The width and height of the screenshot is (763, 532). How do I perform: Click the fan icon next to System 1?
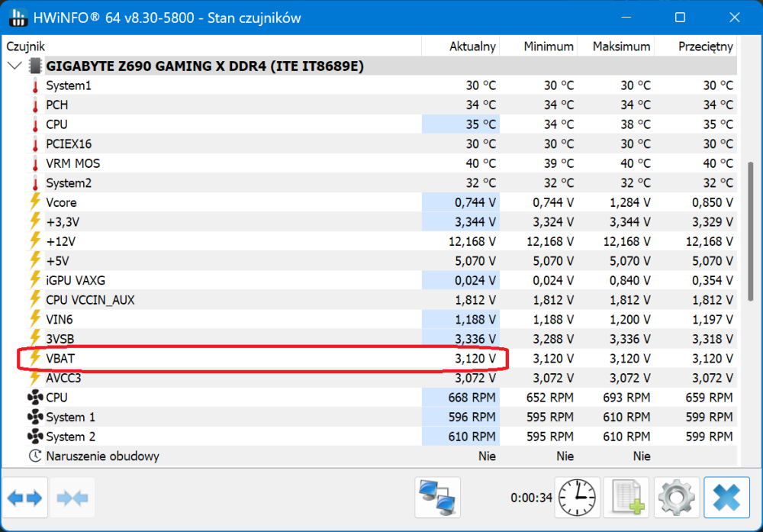click(x=35, y=417)
